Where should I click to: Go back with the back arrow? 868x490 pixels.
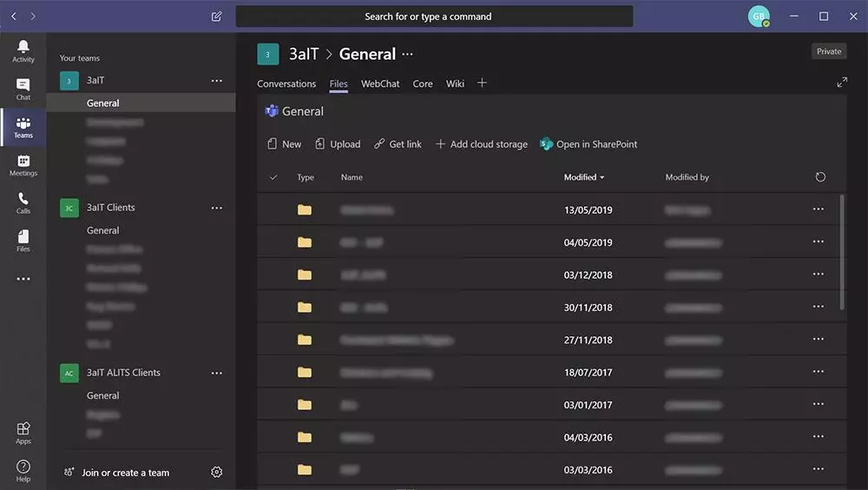coord(14,17)
